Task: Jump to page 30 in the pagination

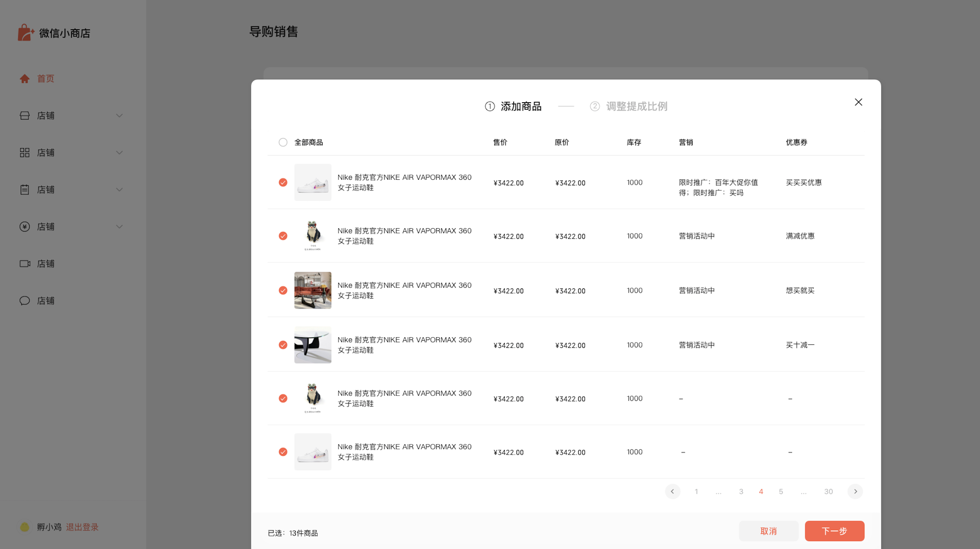Action: coord(828,491)
